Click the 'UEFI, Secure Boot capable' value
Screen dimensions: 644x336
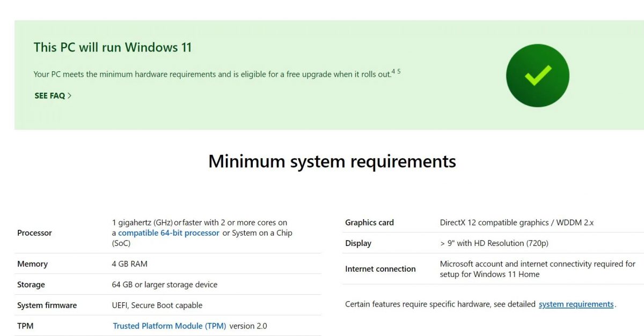point(157,305)
